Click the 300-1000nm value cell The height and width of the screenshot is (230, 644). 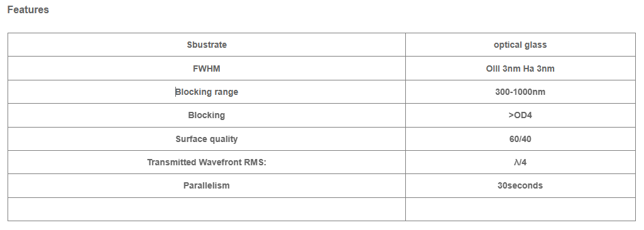(x=520, y=92)
